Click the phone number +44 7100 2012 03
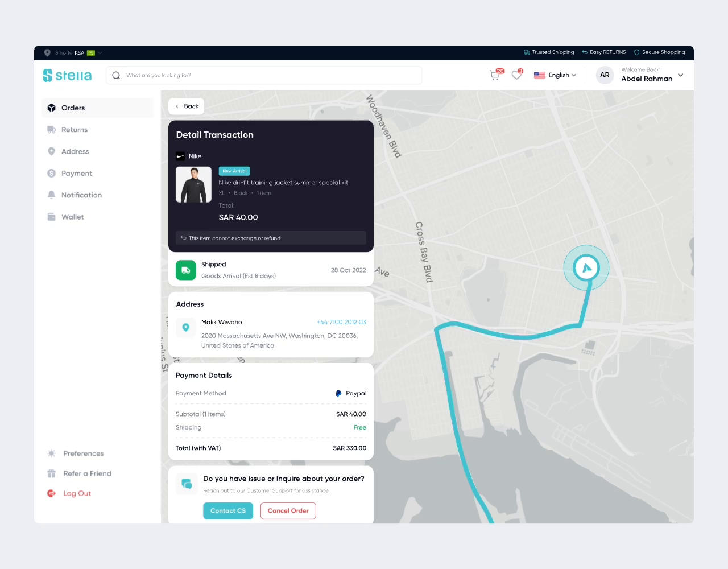Viewport: 728px width, 569px height. pyautogui.click(x=341, y=321)
